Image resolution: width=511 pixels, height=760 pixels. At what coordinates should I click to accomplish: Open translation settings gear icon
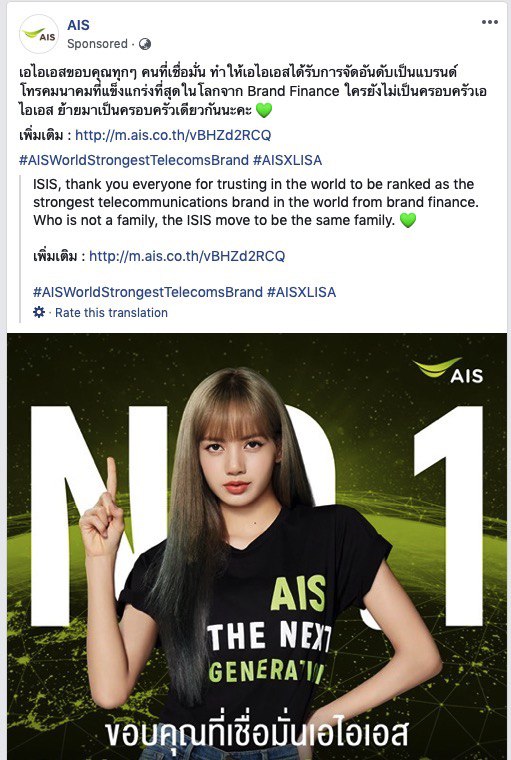[x=39, y=312]
